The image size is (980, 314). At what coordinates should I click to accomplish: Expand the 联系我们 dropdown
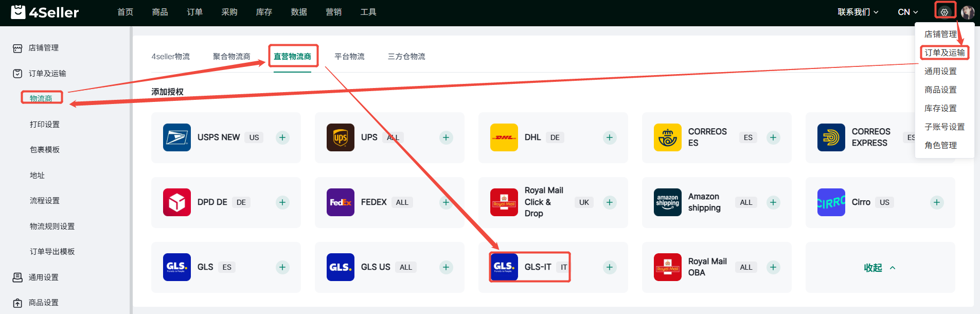coord(858,12)
